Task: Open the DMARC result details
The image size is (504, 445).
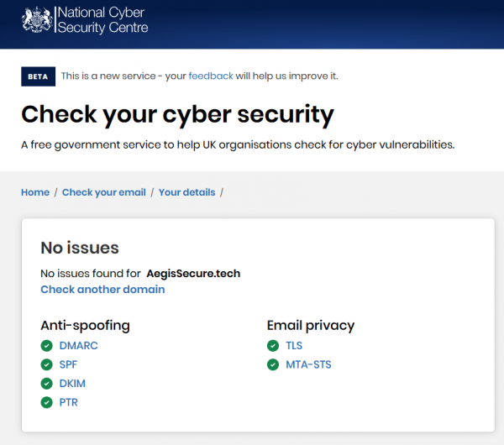Action: [x=78, y=345]
